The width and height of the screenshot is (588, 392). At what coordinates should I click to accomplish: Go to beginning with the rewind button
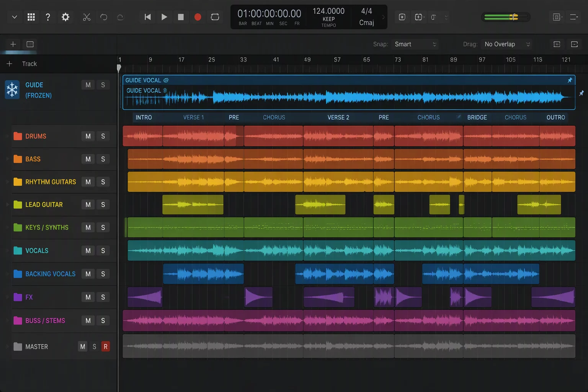(x=147, y=17)
